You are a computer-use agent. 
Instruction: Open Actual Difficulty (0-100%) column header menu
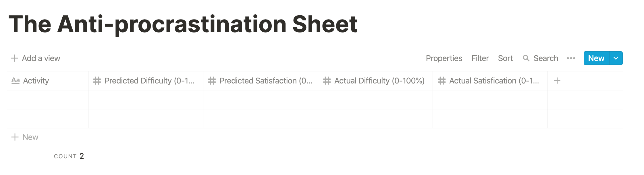tap(379, 81)
